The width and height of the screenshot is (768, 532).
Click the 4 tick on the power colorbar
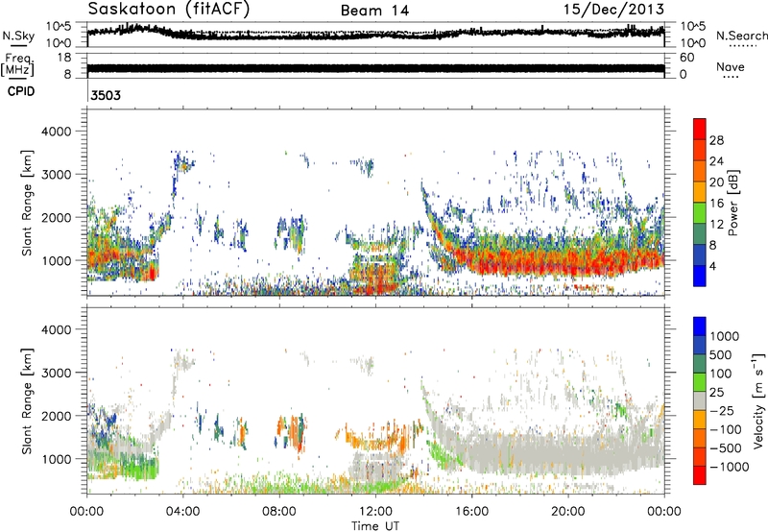click(x=712, y=266)
